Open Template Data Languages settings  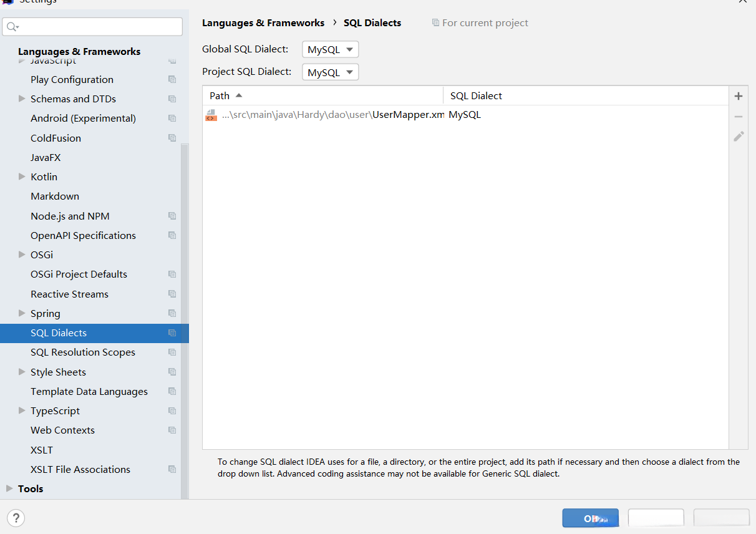(89, 391)
